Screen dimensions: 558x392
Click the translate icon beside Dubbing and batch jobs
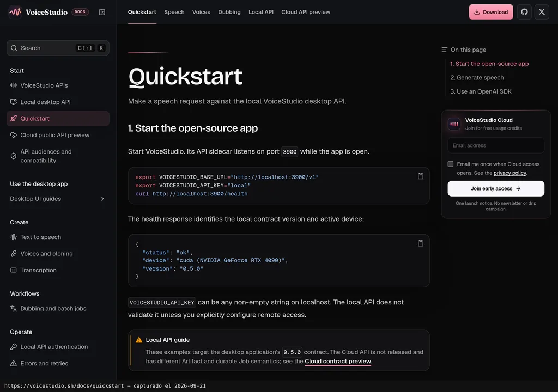[x=14, y=308]
